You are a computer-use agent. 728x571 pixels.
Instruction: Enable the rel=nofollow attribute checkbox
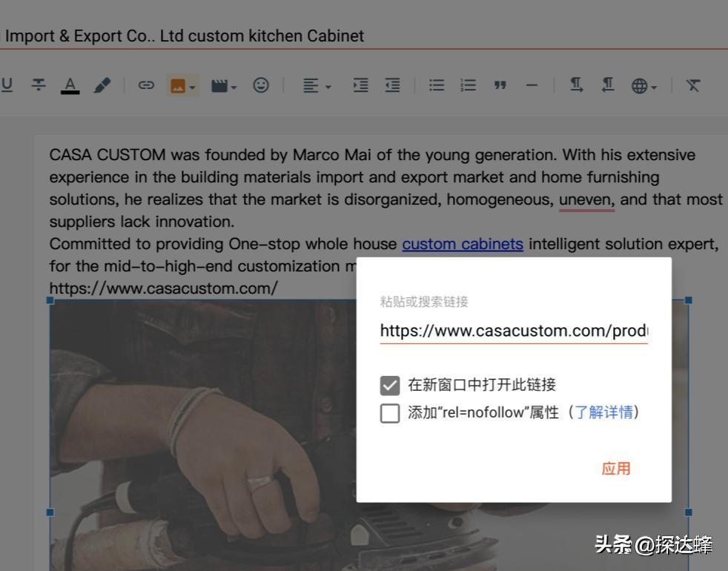point(390,412)
